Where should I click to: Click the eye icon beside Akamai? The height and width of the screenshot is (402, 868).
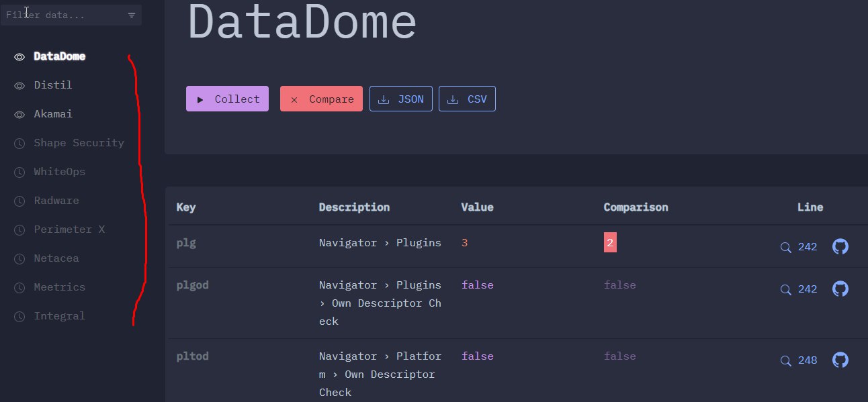click(x=19, y=115)
